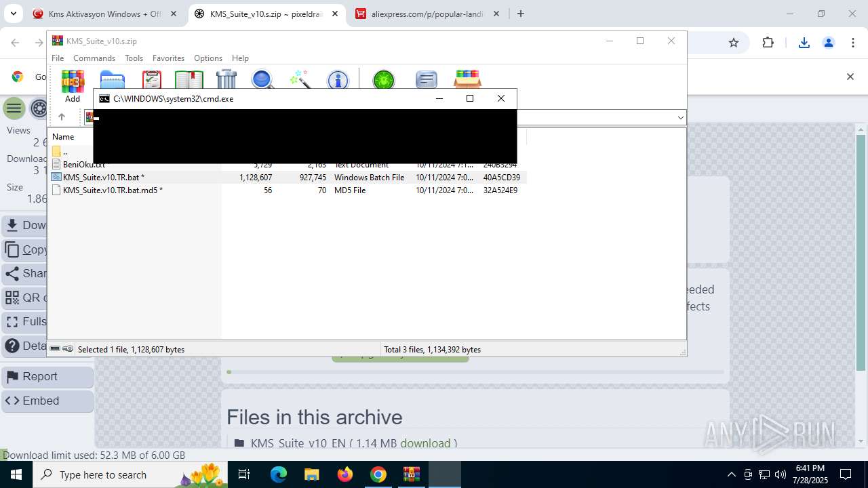The width and height of the screenshot is (868, 488).
Task: Open the Chrome profile avatar
Action: tap(829, 43)
